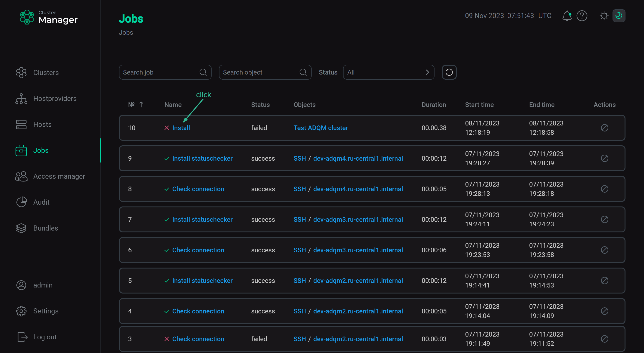
Task: Open dev-adqm2 host link in job 5
Action: (x=358, y=280)
